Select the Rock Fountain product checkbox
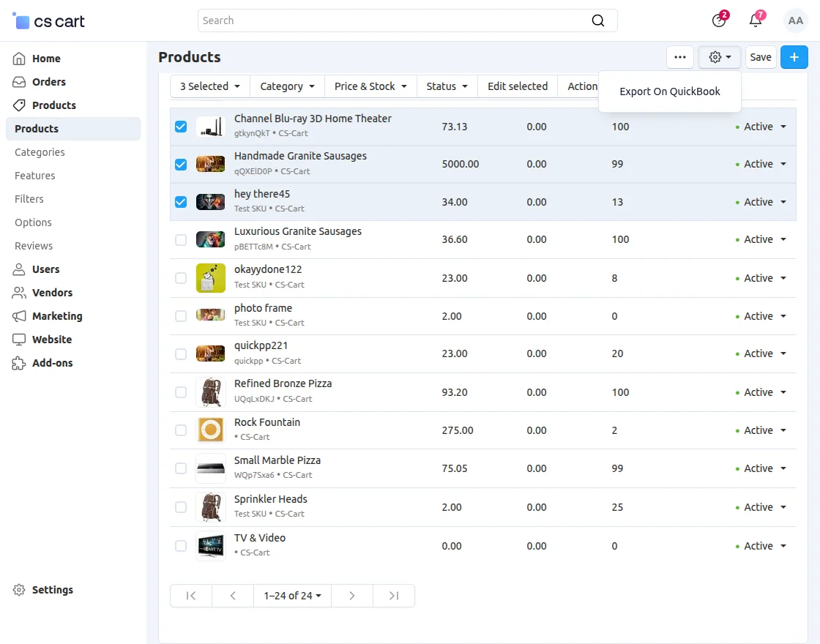 [181, 430]
